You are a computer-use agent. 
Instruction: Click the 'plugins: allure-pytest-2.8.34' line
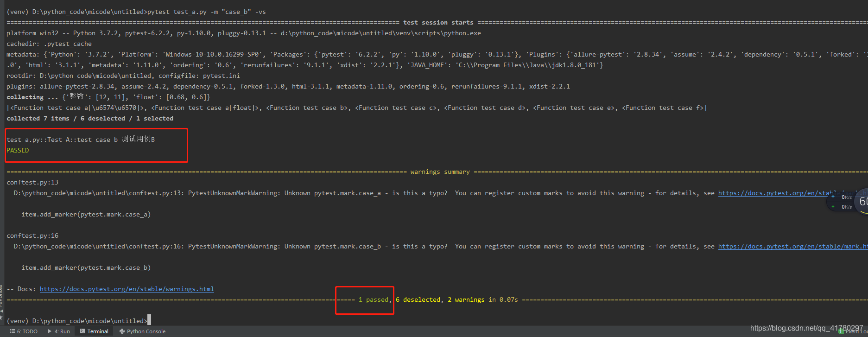click(x=288, y=86)
